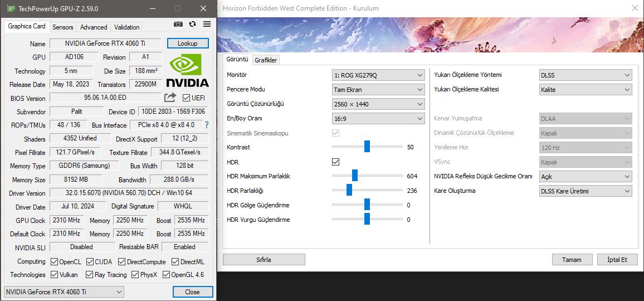644x301 pixels.
Task: Toggle the UEFI checkbox
Action: 187,98
